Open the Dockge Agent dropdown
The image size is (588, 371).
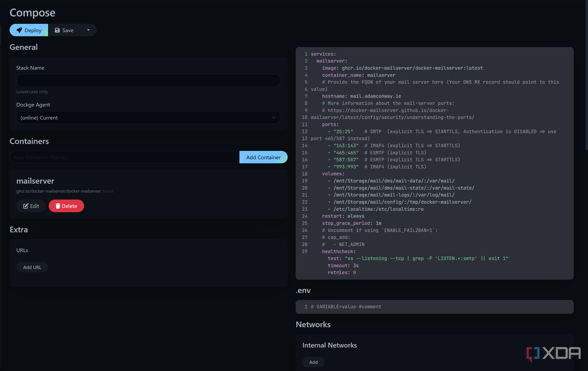pos(148,117)
